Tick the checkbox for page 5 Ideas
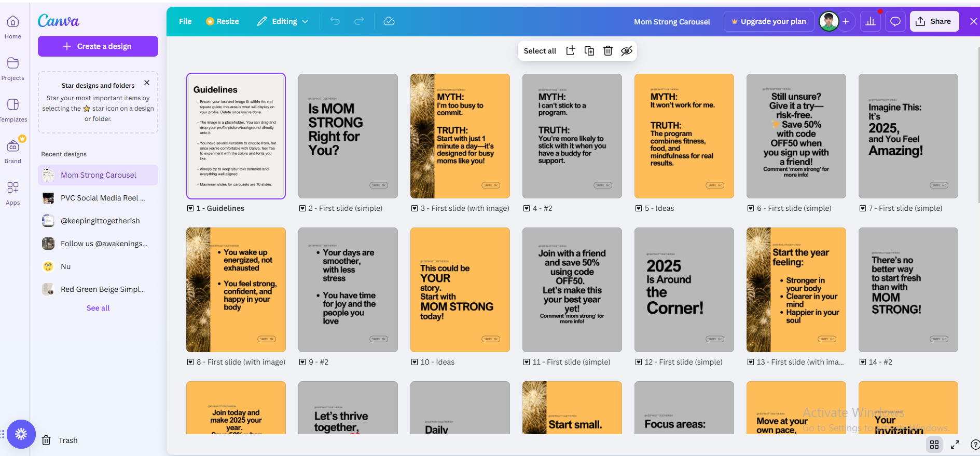Viewport: 980px width, 456px height. click(x=639, y=208)
